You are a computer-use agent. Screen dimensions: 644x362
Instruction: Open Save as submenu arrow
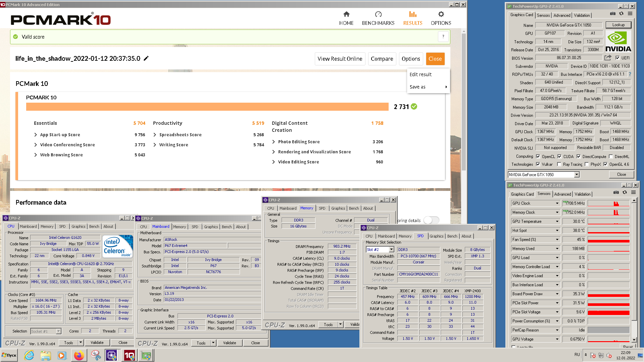point(446,87)
